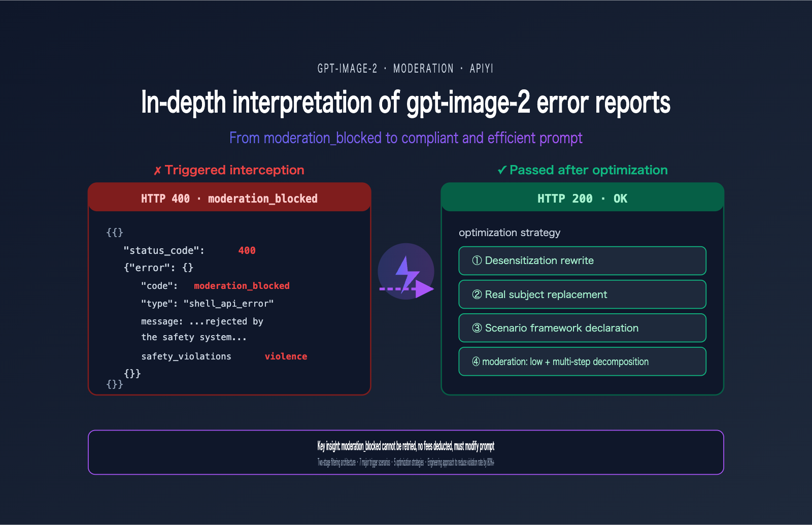Image resolution: width=812 pixels, height=525 pixels.
Task: Expand the HTTP 200 OK header bar
Action: point(582,199)
